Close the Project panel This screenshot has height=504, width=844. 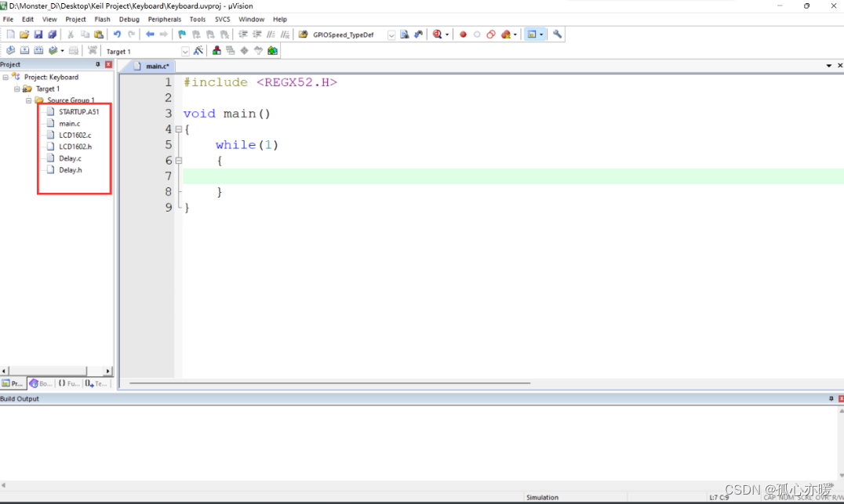coord(108,64)
